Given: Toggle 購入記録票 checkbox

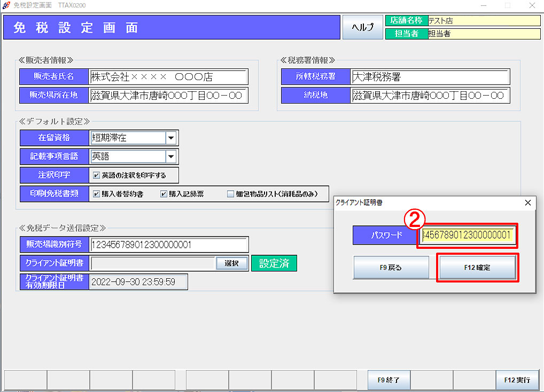Looking at the screenshot, I should click(x=164, y=194).
